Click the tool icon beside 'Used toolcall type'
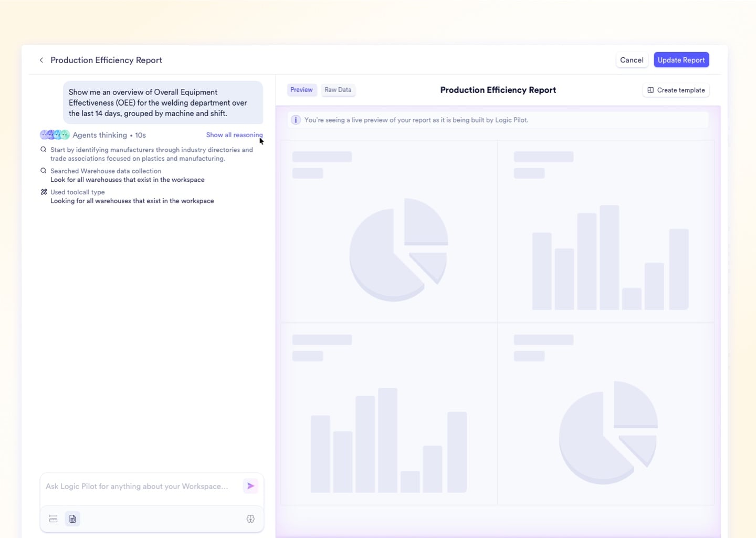The height and width of the screenshot is (538, 756). point(44,192)
